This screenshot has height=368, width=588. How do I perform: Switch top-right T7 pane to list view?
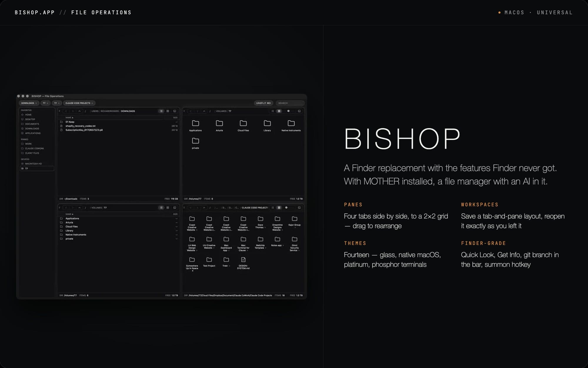[273, 111]
